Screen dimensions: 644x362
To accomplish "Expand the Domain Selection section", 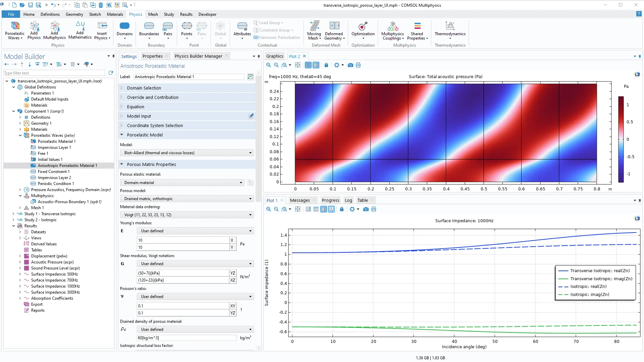I will 144,88.
